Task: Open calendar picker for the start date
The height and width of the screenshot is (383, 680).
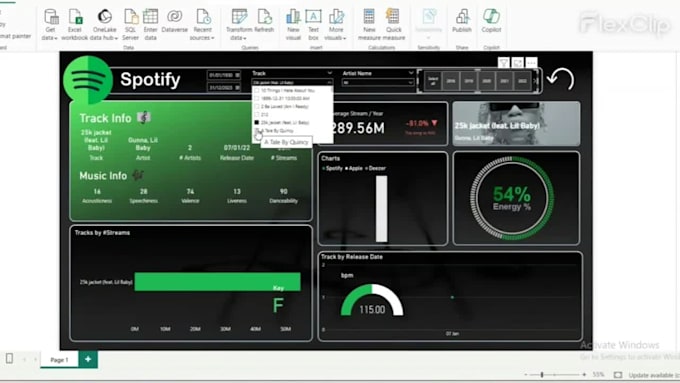Action: click(x=237, y=75)
